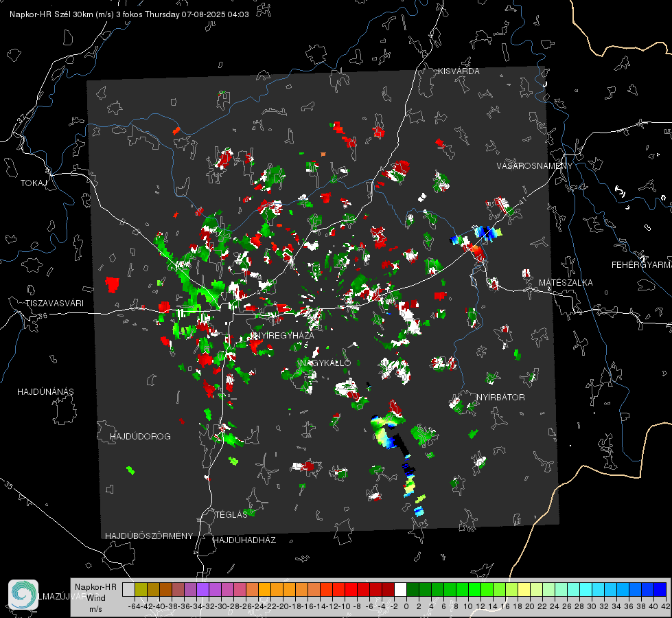This screenshot has height=618, width=672.
Task: Click road number 36 near Tiszavasvári
Action: (x=43, y=316)
